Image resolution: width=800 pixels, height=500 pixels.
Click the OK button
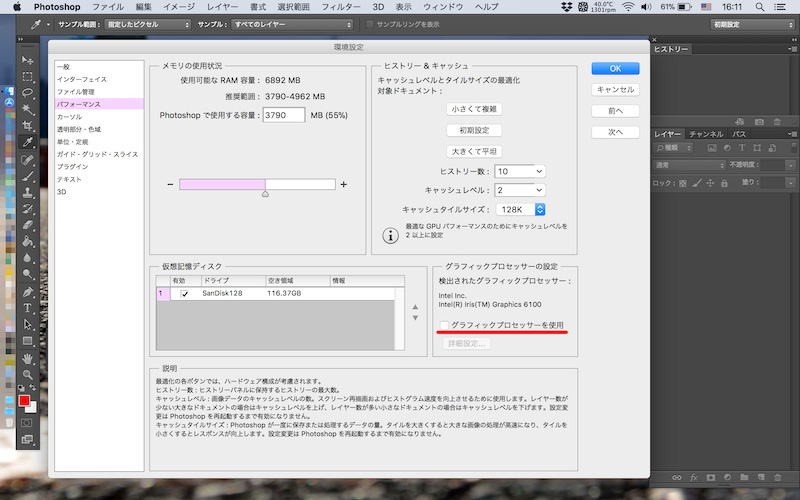pos(615,68)
